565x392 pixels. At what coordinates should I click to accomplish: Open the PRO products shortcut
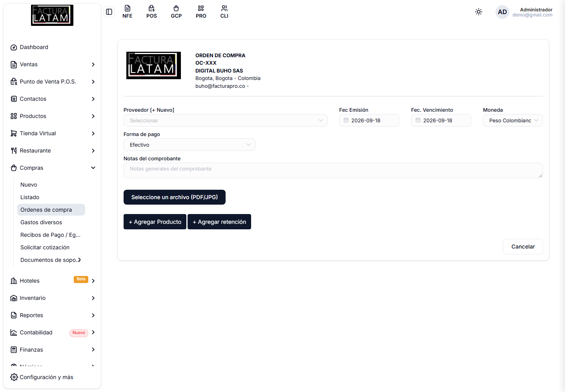[x=201, y=12]
